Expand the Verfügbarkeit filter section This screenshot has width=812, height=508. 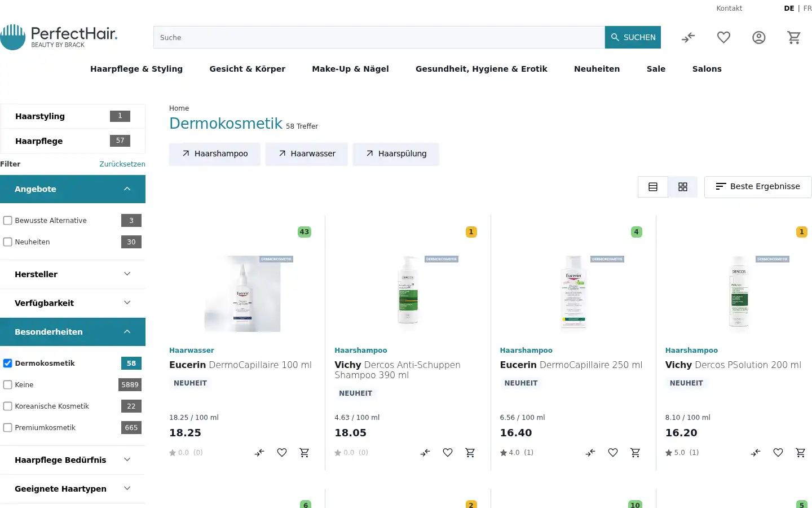[73, 303]
